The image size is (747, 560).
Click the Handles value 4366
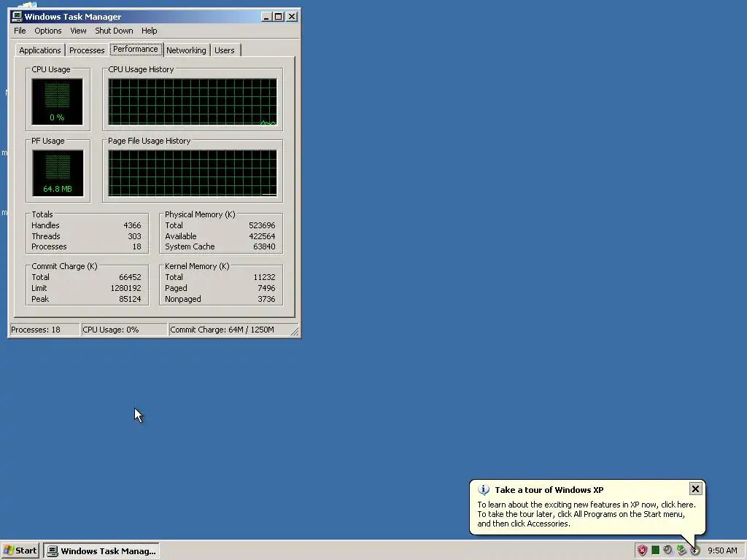click(x=132, y=225)
